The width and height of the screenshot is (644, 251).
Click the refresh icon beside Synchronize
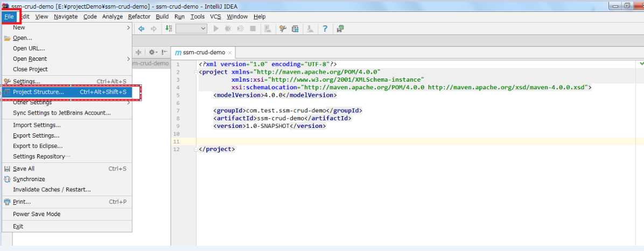click(x=7, y=179)
